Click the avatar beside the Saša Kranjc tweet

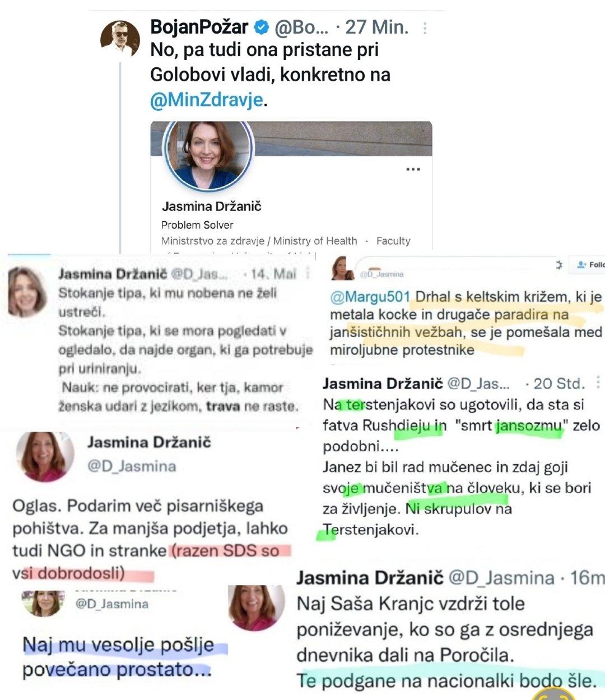(255, 608)
